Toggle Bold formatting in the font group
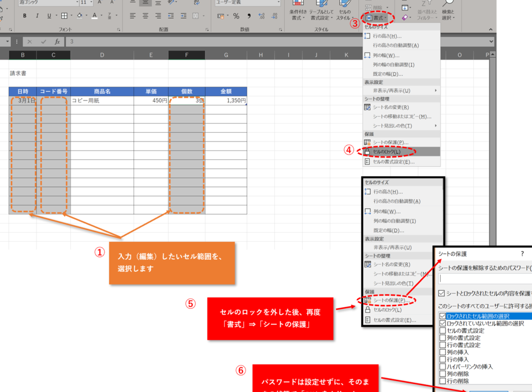Image resolution: width=532 pixels, height=392 pixels. [24, 16]
